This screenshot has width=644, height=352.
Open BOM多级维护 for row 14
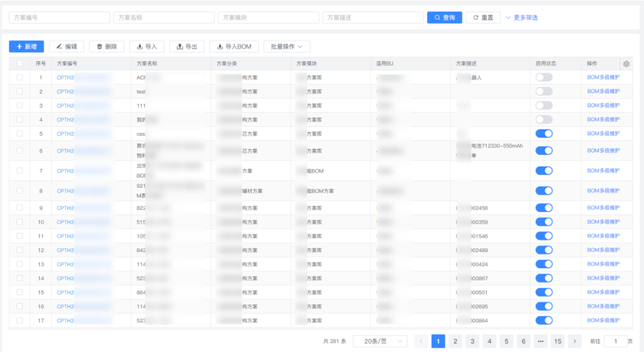pyautogui.click(x=603, y=278)
